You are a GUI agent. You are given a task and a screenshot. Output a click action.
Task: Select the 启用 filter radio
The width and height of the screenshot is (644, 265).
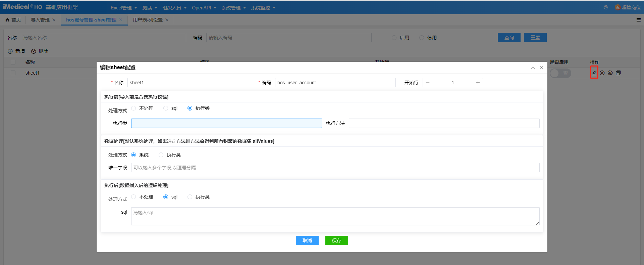click(394, 38)
